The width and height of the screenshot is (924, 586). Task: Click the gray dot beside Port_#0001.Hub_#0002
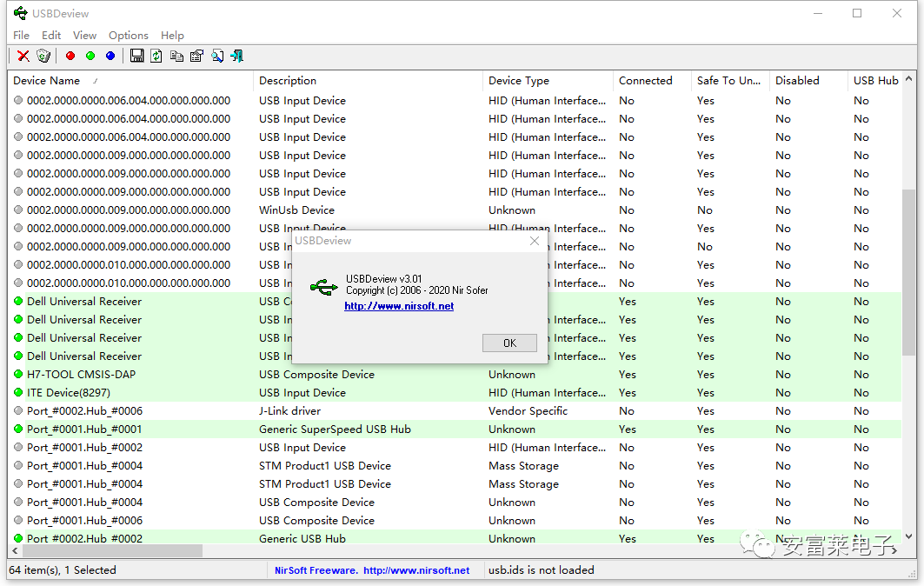coord(18,448)
